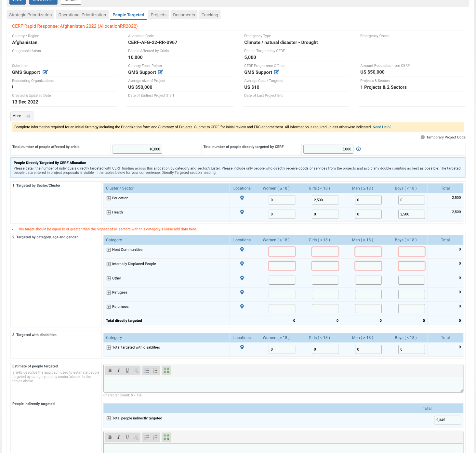The image size is (476, 453).
Task: Insert numbered list in People indirectly targeted editor
Action: click(x=155, y=437)
